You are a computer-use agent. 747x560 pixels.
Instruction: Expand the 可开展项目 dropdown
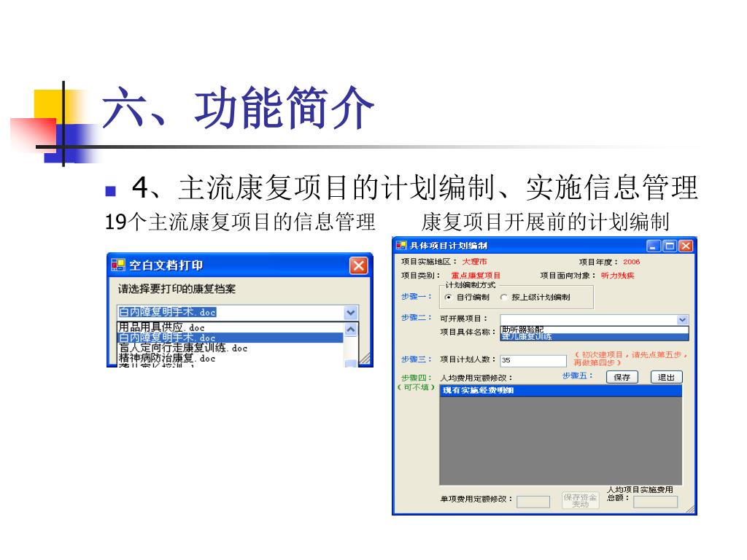(x=682, y=319)
